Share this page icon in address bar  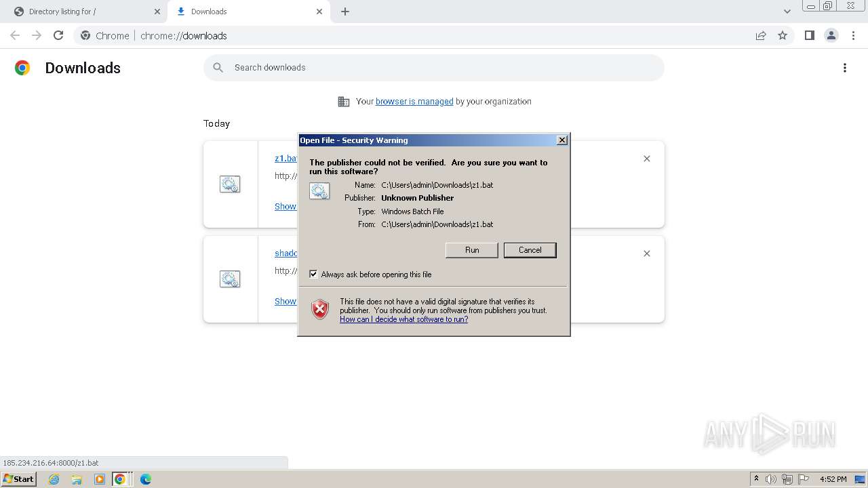761,35
